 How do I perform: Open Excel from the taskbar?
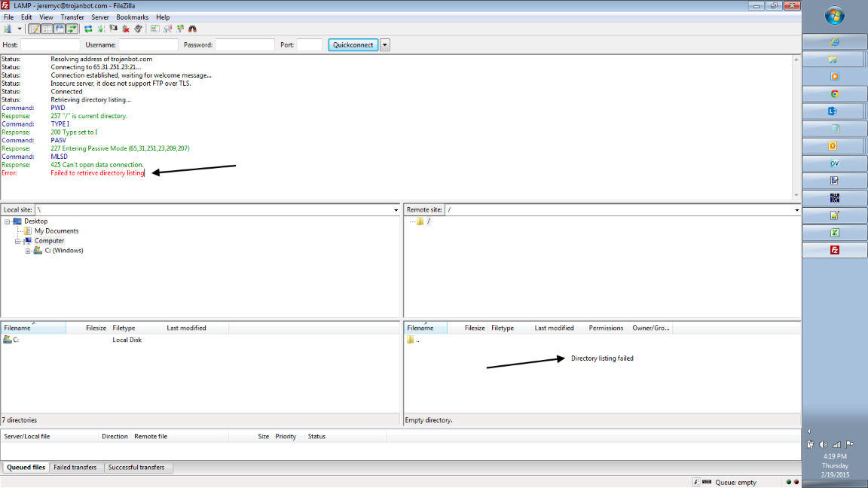835,233
